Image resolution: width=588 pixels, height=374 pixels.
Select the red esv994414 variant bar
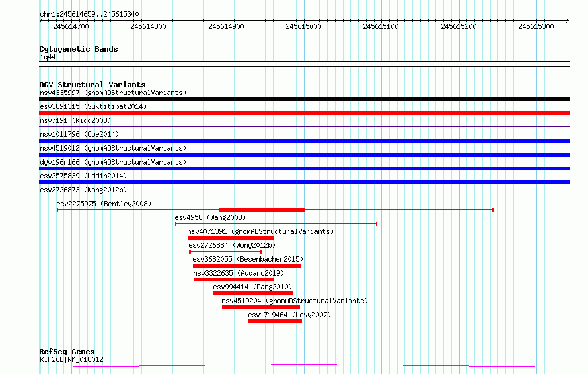tap(253, 293)
